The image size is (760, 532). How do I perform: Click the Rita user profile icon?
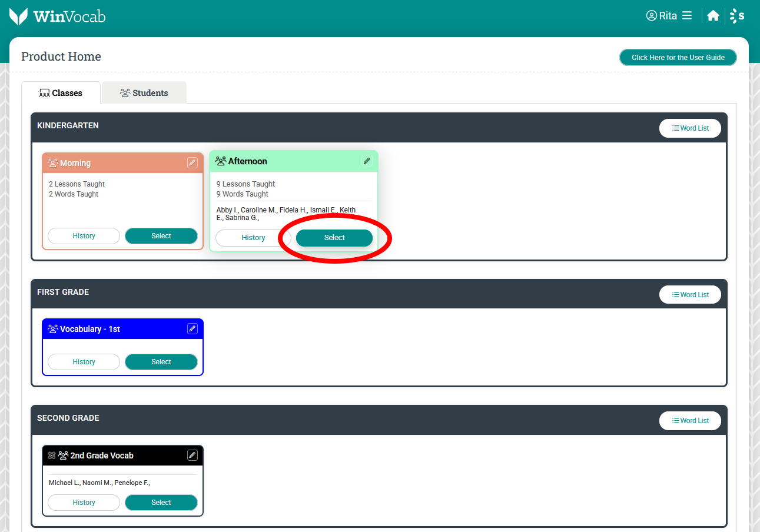[651, 16]
